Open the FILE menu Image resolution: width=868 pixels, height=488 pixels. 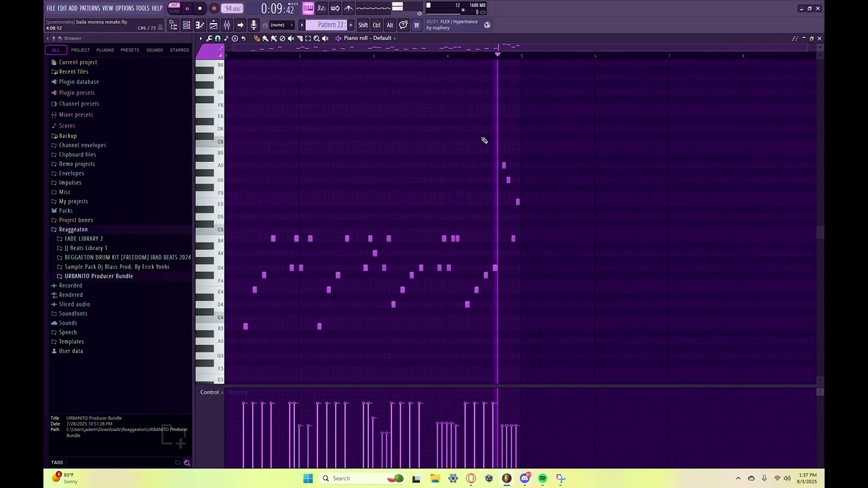point(51,8)
